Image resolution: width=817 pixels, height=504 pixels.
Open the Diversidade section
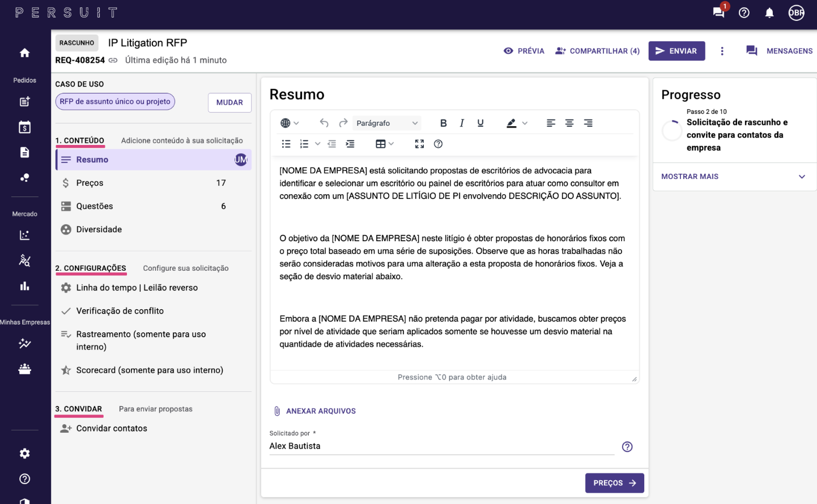154,229
